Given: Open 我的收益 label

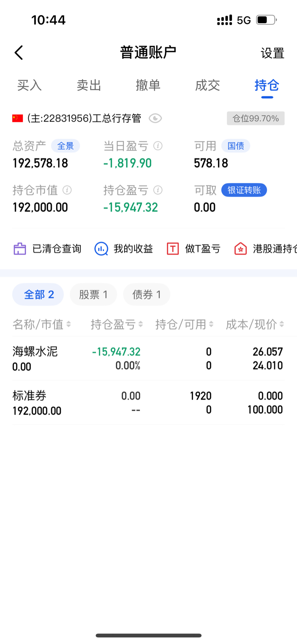Looking at the screenshot, I should 133,249.
